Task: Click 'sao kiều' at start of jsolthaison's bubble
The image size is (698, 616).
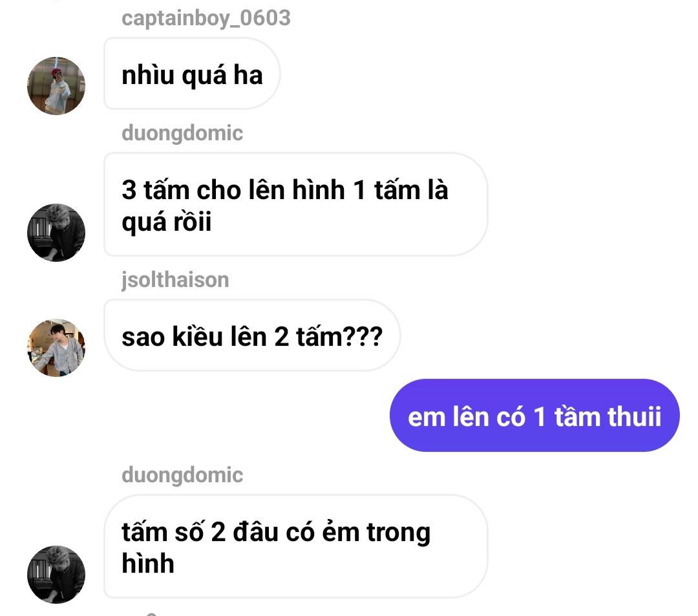Action: click(173, 336)
